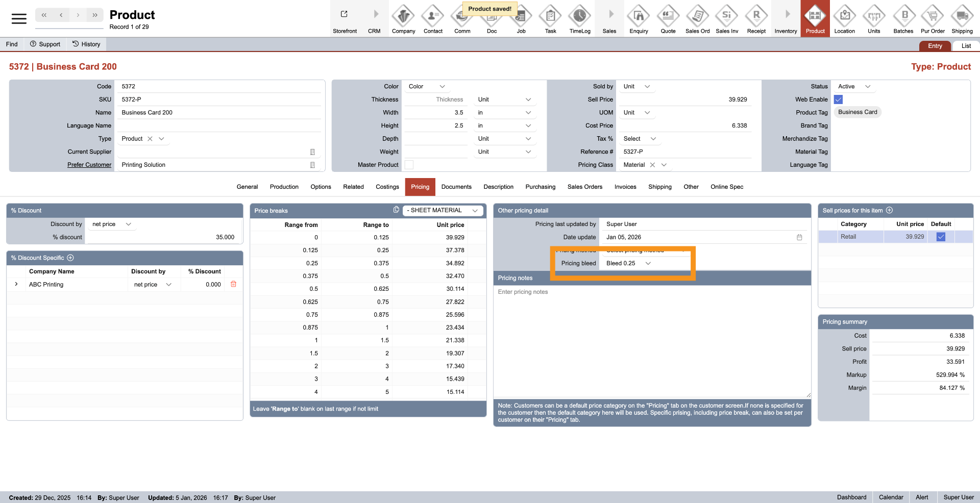
Task: Delete the ABC Printing discount row
Action: pos(233,284)
